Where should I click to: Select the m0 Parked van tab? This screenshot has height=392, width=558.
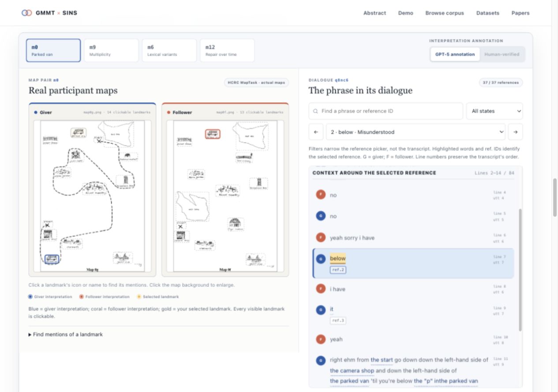click(x=53, y=50)
